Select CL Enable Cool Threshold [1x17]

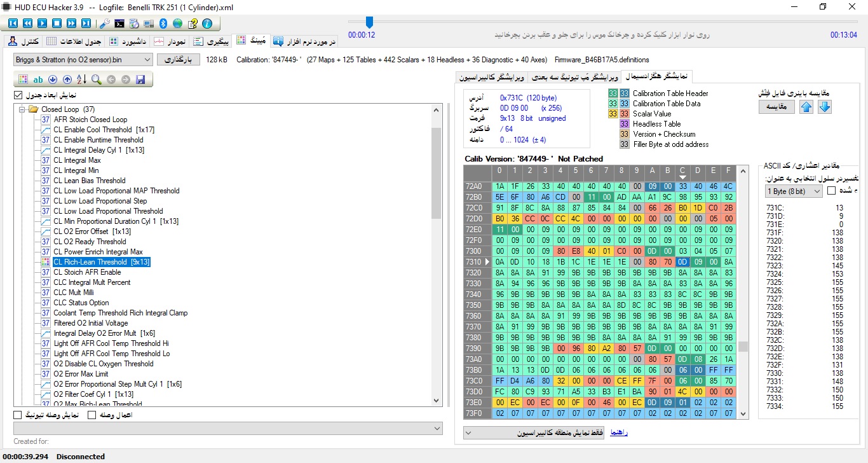click(104, 130)
